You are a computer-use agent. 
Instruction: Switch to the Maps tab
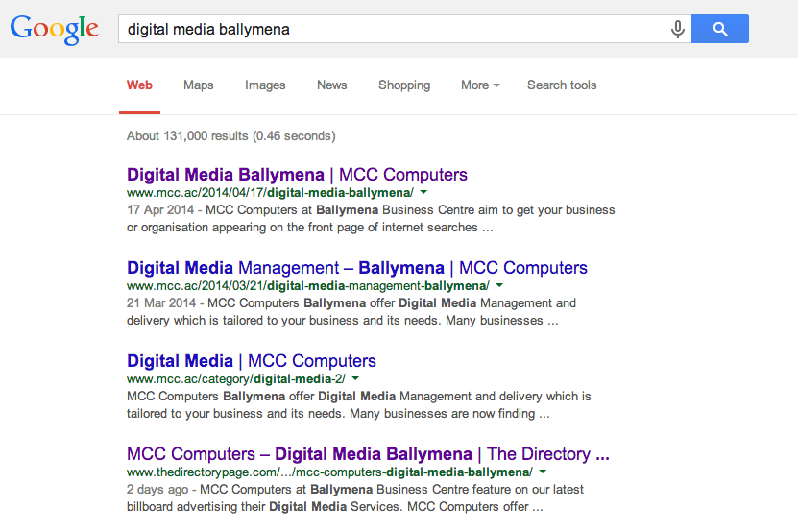point(199,85)
